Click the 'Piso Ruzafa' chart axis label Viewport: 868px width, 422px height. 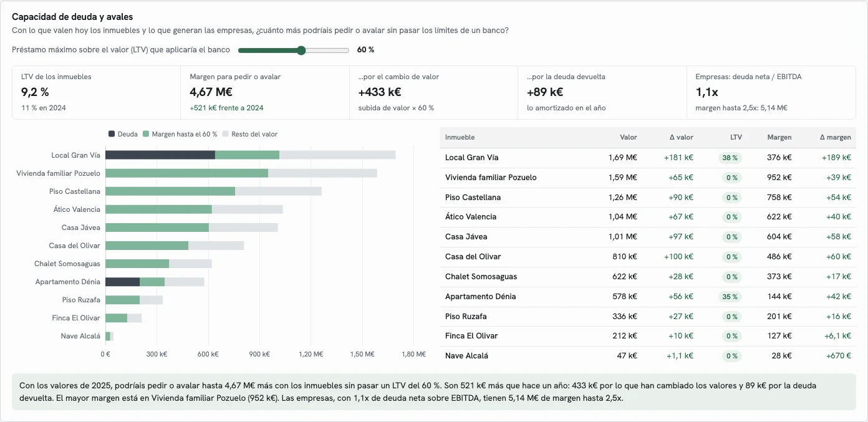point(81,300)
